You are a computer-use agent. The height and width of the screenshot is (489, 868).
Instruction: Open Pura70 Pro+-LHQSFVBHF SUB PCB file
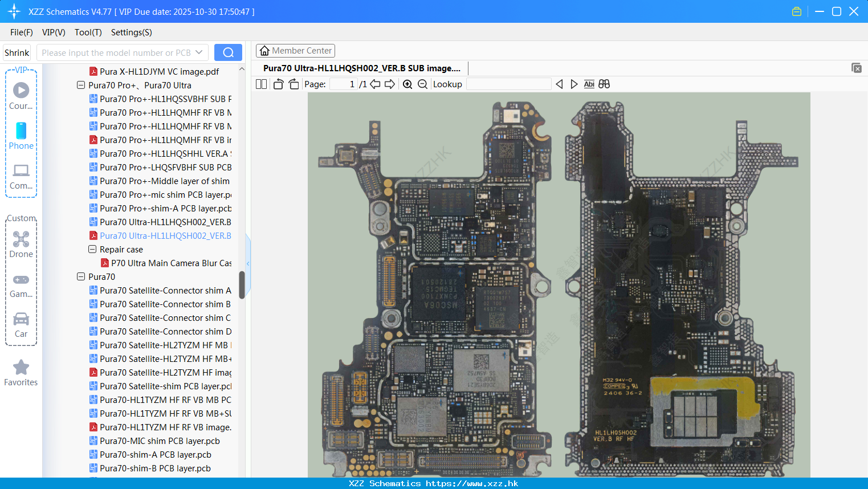(160, 167)
